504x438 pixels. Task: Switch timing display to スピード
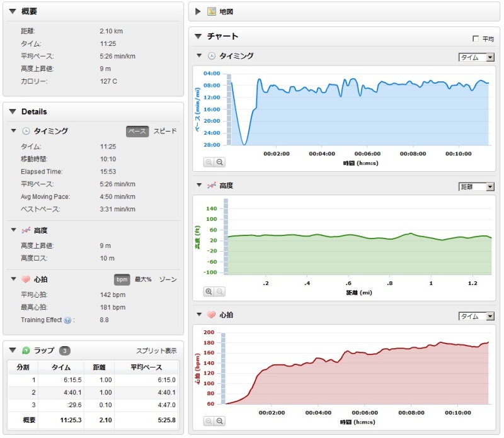tap(165, 131)
